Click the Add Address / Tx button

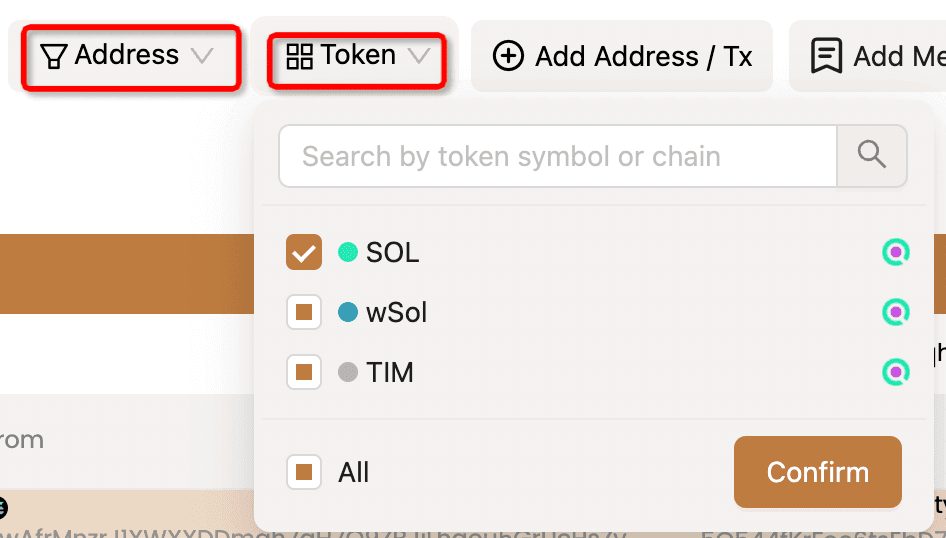(622, 56)
